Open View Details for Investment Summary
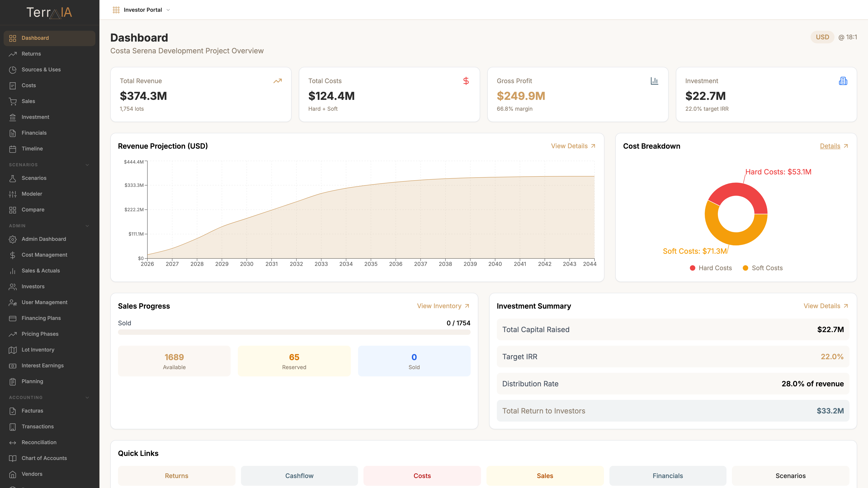The width and height of the screenshot is (868, 488). (826, 306)
